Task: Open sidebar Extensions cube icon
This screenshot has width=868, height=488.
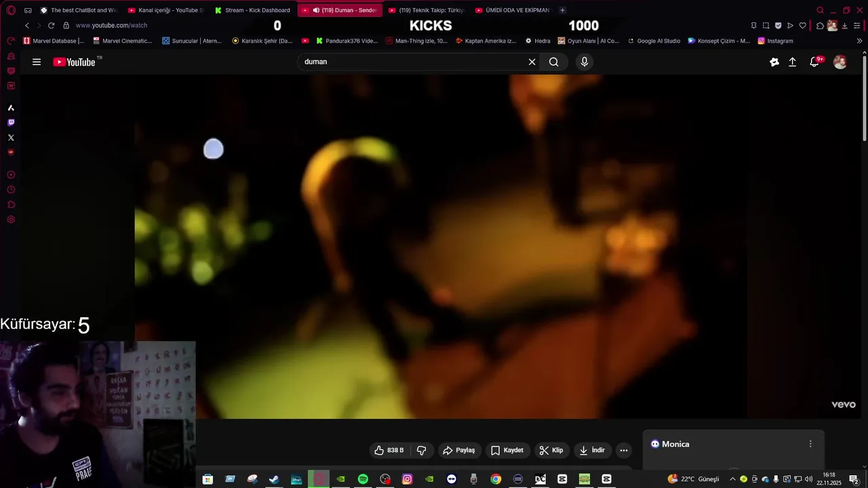Action: point(11,205)
